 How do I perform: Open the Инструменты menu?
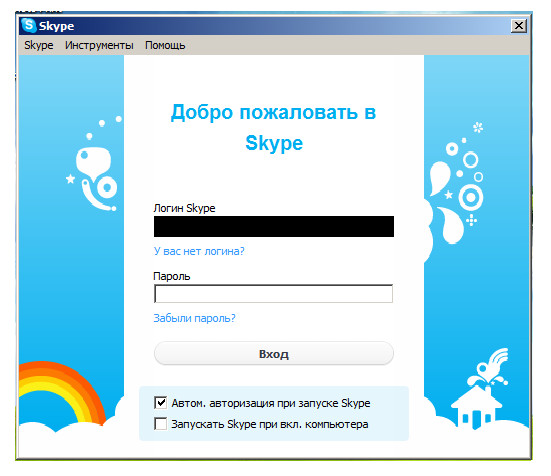pyautogui.click(x=99, y=45)
